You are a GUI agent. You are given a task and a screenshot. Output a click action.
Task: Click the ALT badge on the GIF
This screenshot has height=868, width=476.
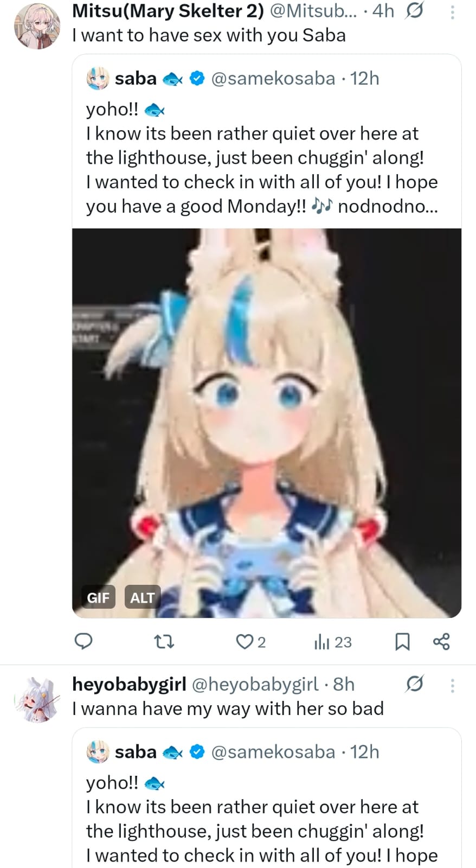(x=143, y=597)
